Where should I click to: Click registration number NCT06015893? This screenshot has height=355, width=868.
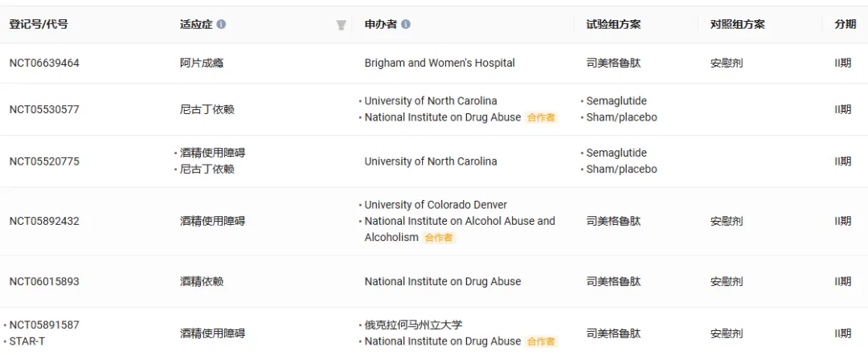tap(44, 282)
